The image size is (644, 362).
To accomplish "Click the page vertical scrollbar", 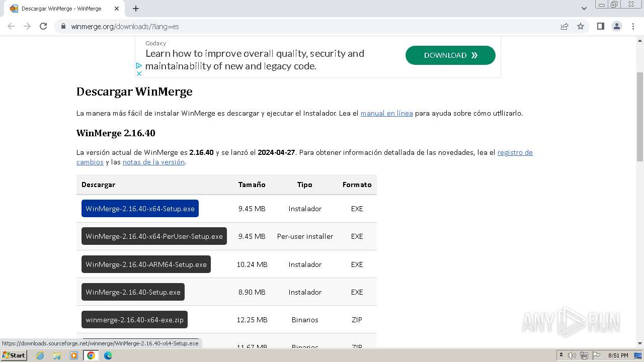I will (x=640, y=117).
